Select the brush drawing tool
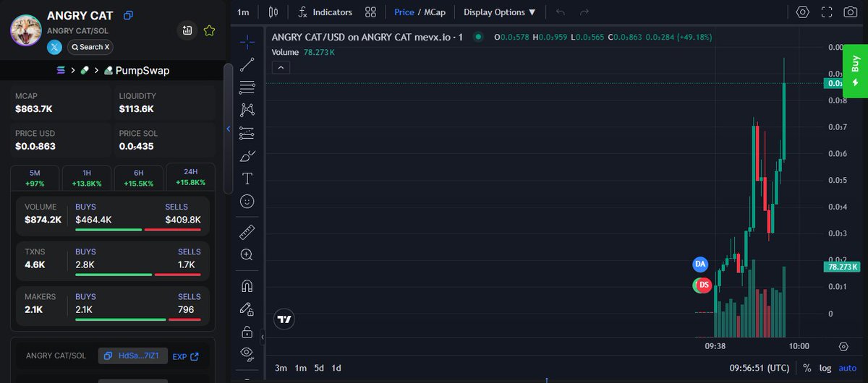This screenshot has height=383, width=868. (247, 155)
